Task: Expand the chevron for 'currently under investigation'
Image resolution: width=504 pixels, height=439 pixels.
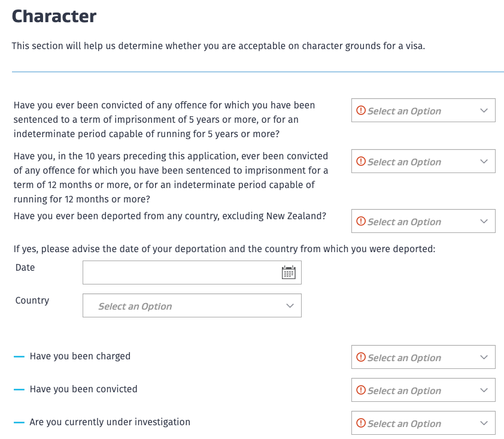Action: (484, 423)
